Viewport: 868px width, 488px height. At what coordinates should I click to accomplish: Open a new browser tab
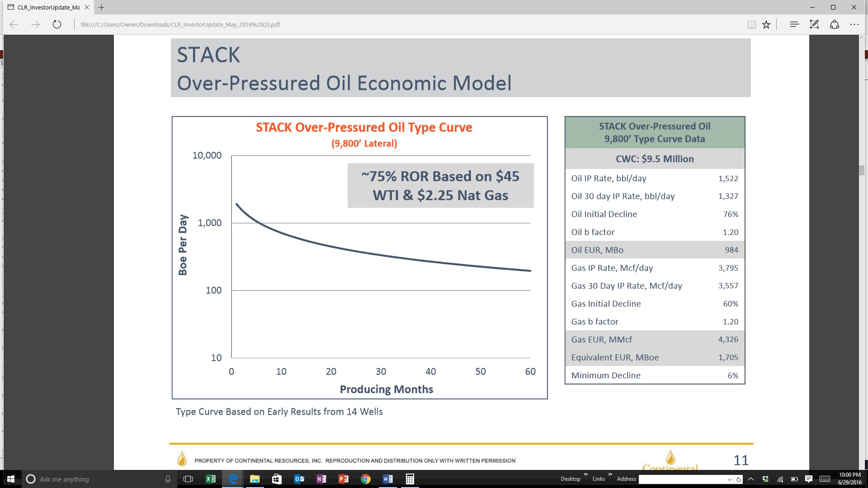(x=102, y=7)
